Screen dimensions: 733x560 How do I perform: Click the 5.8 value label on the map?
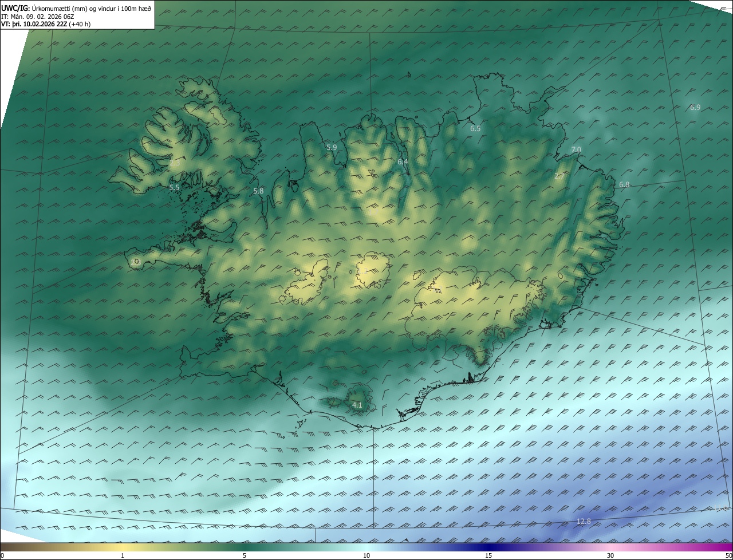[258, 191]
